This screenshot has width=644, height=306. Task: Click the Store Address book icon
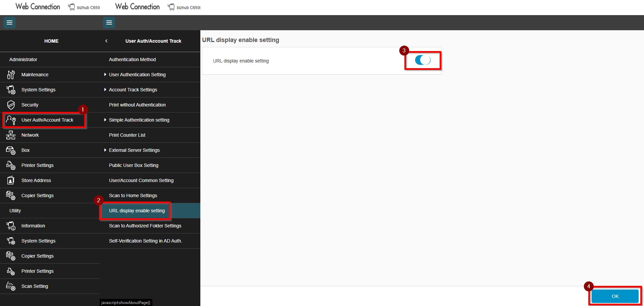coord(11,180)
